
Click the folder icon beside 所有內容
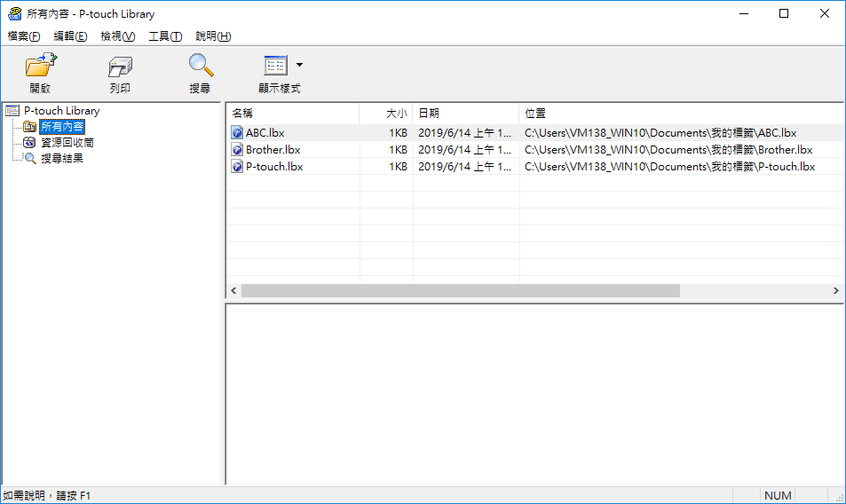click(29, 127)
